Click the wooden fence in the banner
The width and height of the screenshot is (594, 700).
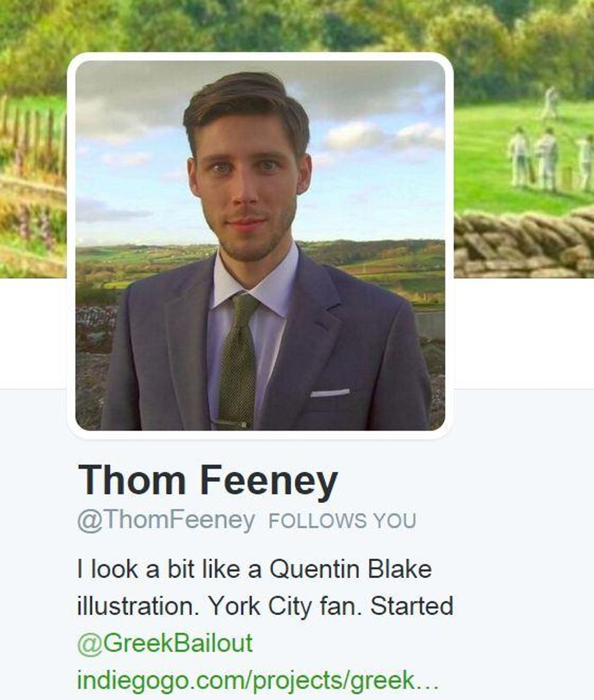pyautogui.click(x=32, y=134)
